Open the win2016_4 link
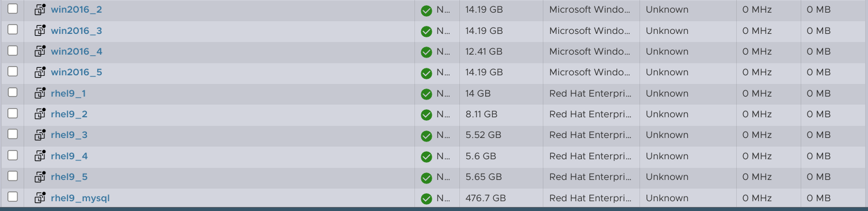Image resolution: width=868 pixels, height=211 pixels. [x=77, y=51]
